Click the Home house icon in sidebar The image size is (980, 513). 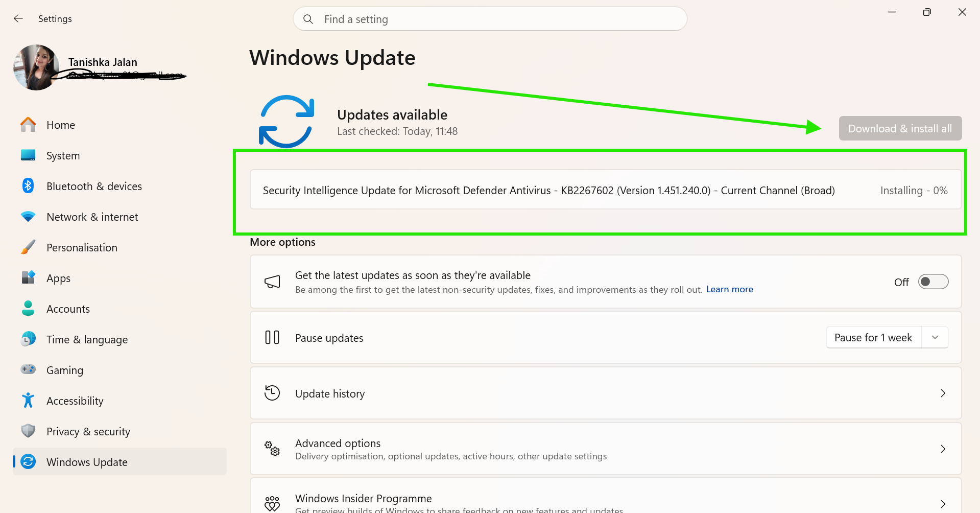click(x=28, y=125)
